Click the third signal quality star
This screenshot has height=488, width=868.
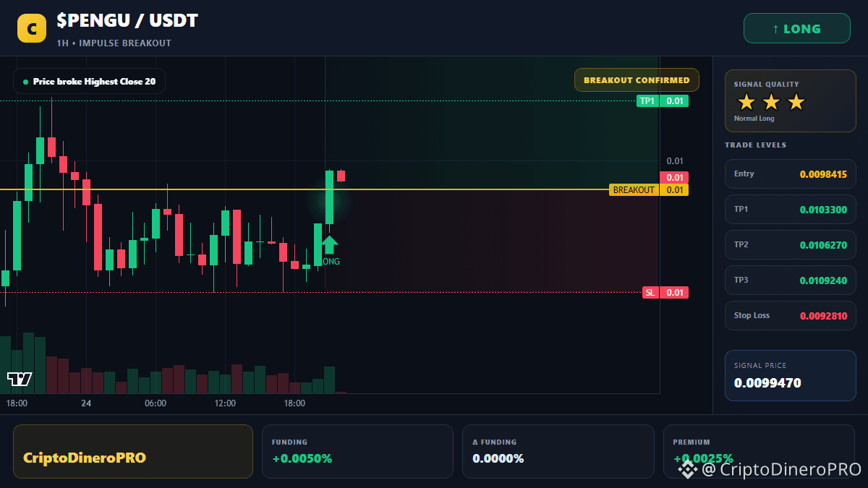coord(796,102)
